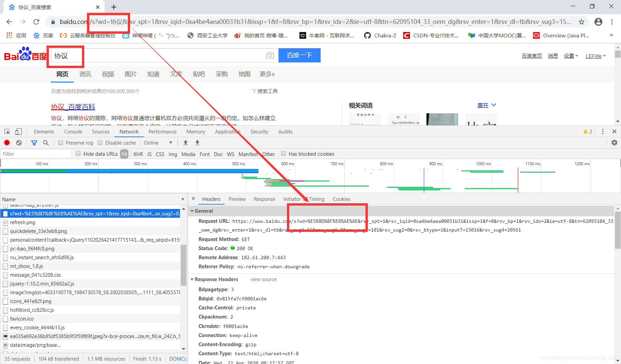Check the Hide data URLs option
Viewport: 621px width, 364px height.
[78, 154]
